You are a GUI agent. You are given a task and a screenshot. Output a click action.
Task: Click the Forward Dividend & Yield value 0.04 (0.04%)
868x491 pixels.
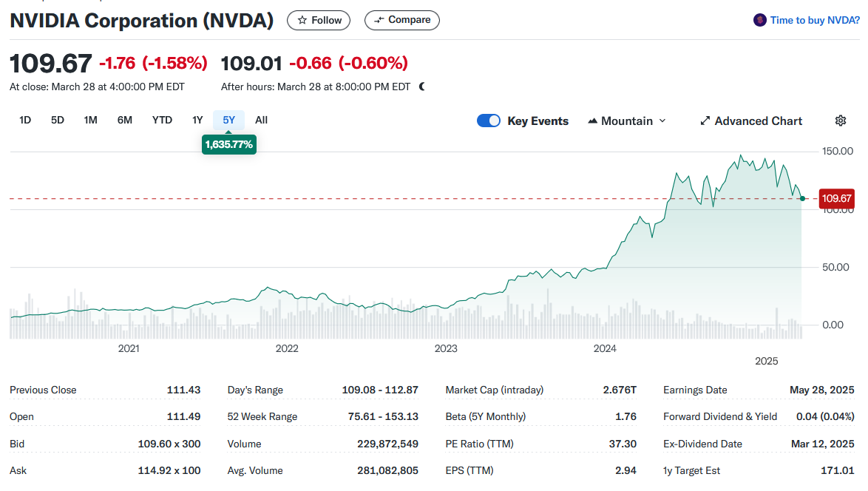point(825,416)
